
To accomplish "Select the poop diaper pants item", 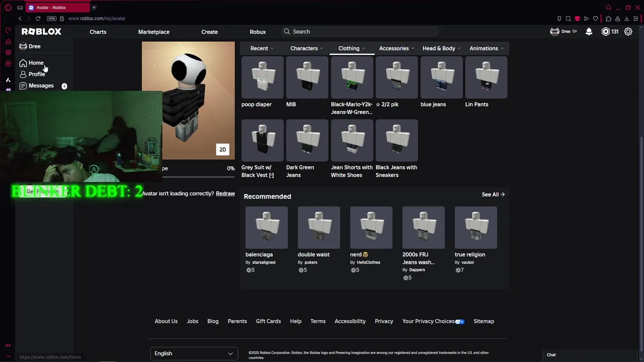I will pyautogui.click(x=263, y=78).
